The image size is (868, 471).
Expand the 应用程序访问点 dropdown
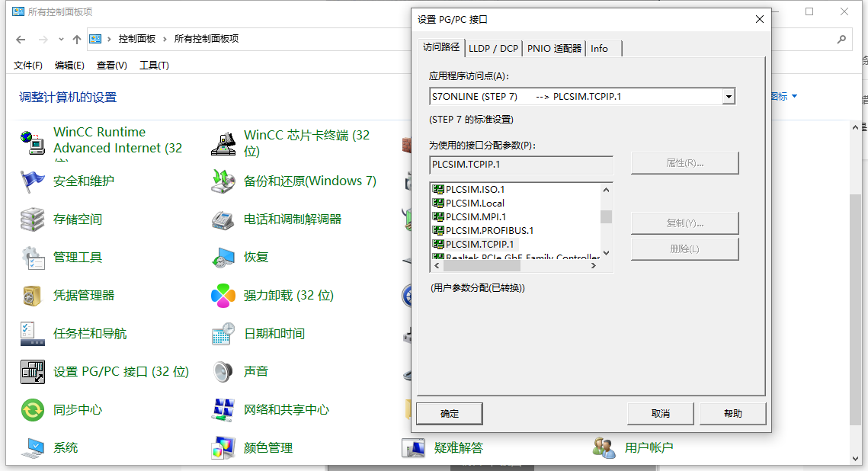tap(729, 97)
